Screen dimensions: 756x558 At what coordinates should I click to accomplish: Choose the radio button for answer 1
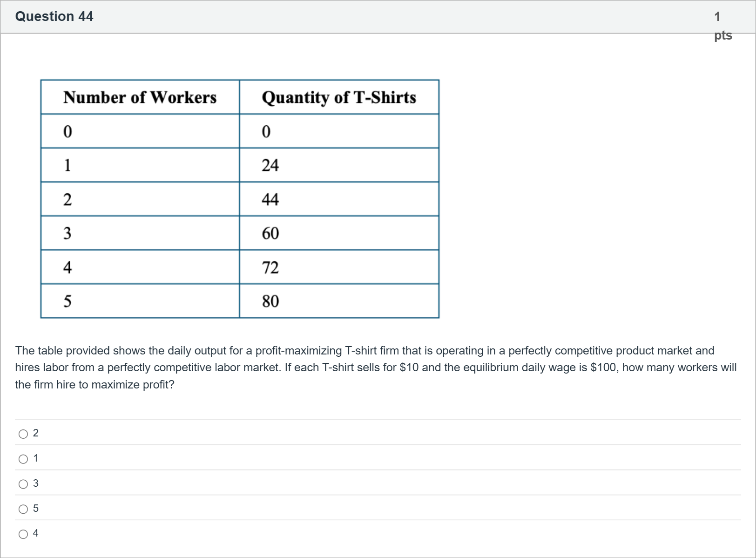[x=23, y=459]
